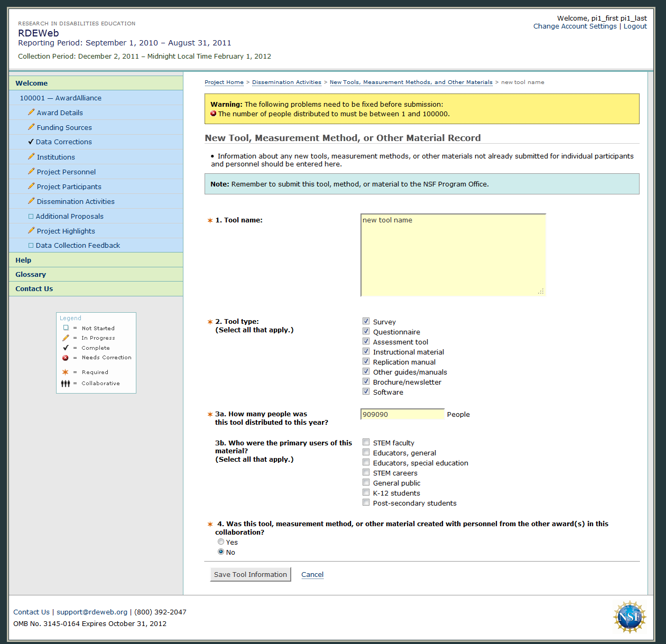Click the pencil icon beside Award Details
666x644 pixels.
coord(31,112)
